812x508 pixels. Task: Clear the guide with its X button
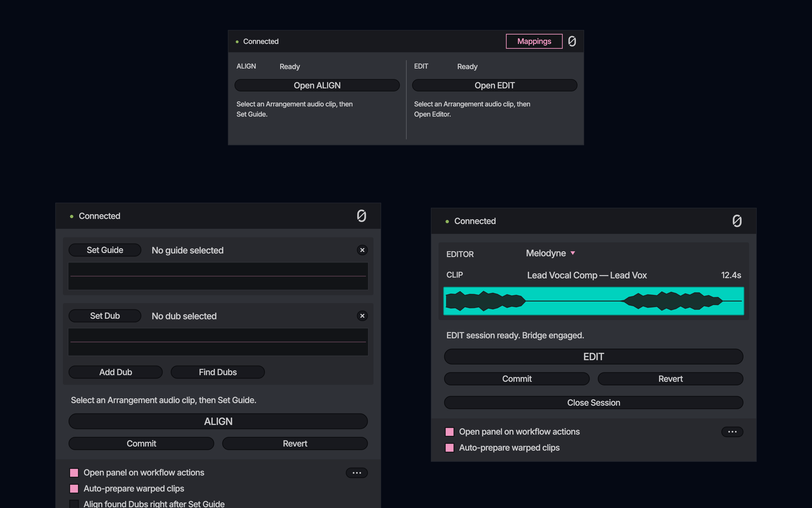[x=362, y=250]
